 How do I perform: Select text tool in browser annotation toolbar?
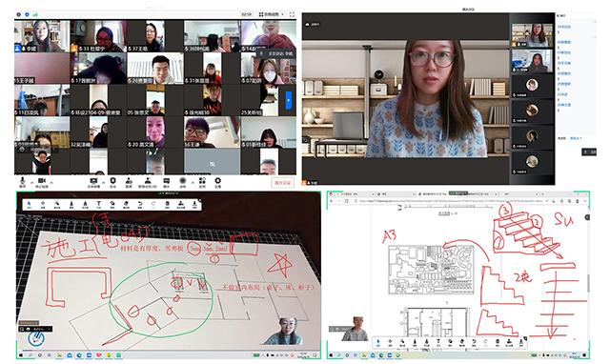click(438, 342)
